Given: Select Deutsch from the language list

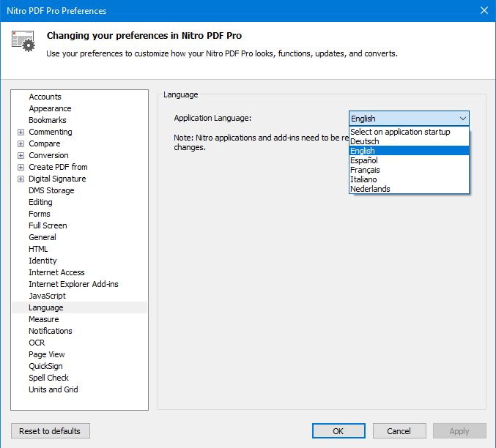Looking at the screenshot, I should coord(409,141).
